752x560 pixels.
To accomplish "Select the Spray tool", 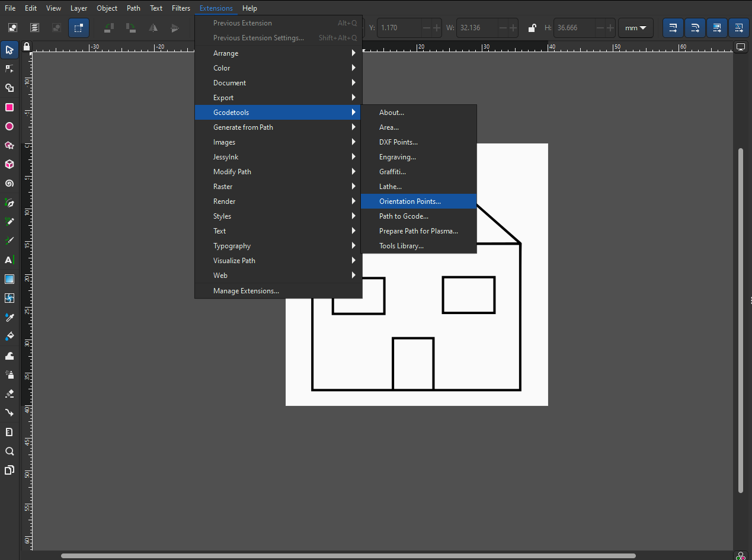I will click(x=9, y=375).
